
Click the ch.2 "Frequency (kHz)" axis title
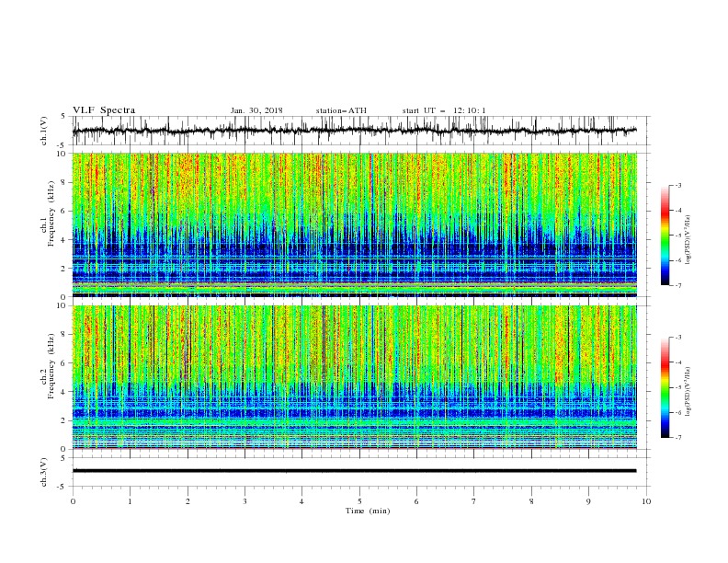click(51, 366)
